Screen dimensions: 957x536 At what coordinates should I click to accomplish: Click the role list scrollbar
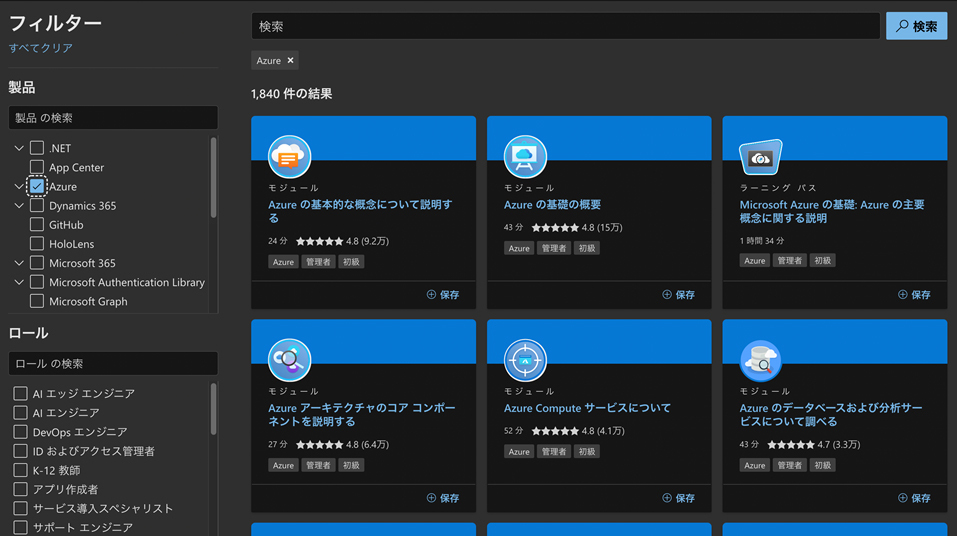point(214,409)
